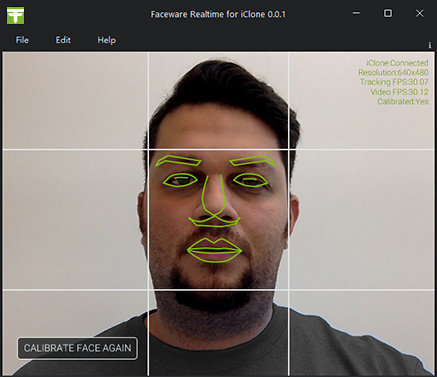Click the Video FPS:30.12 readout
This screenshot has height=377, width=437.
pos(399,92)
